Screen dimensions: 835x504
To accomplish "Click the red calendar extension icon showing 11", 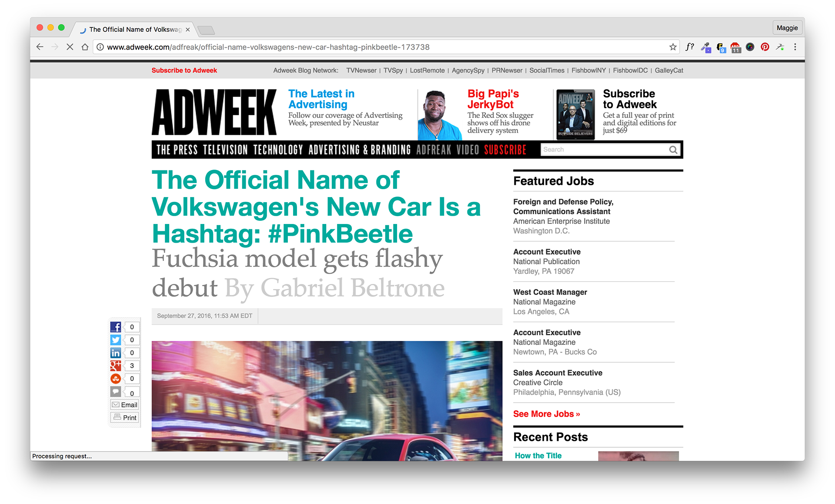I will (735, 47).
